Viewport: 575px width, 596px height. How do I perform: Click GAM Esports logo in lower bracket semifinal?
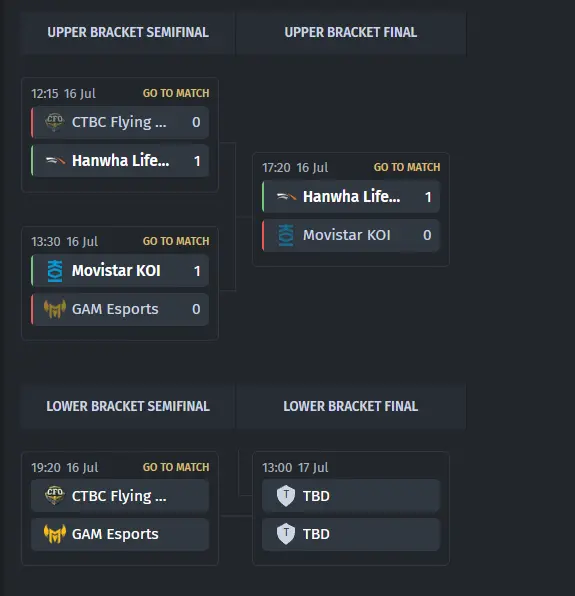click(x=55, y=534)
